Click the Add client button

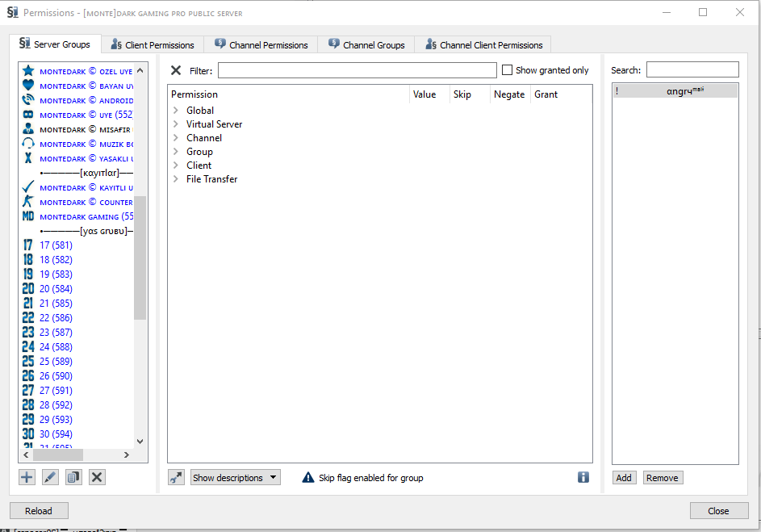click(624, 478)
